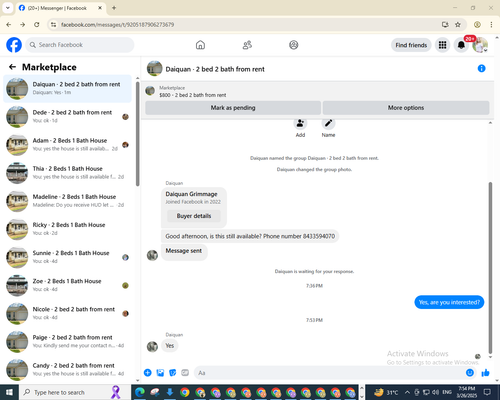This screenshot has height=400, width=500.
Task: Open the Daiquan conversation in the list
Action: point(67,89)
